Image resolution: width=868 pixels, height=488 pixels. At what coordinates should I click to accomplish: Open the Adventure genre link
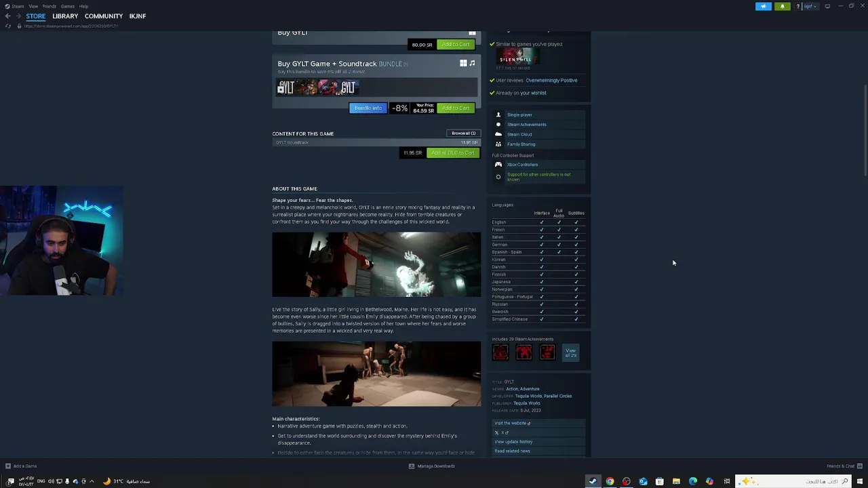click(x=530, y=389)
